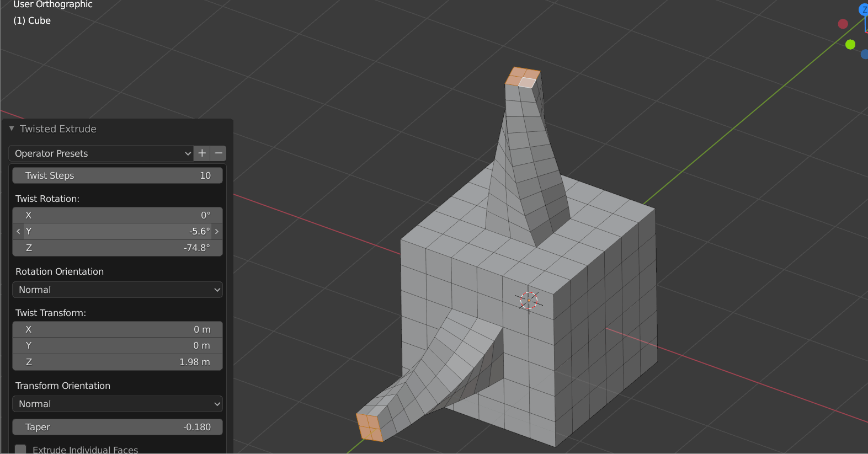Click the Twist Transform Z field
This screenshot has height=454, width=868.
click(x=118, y=362)
